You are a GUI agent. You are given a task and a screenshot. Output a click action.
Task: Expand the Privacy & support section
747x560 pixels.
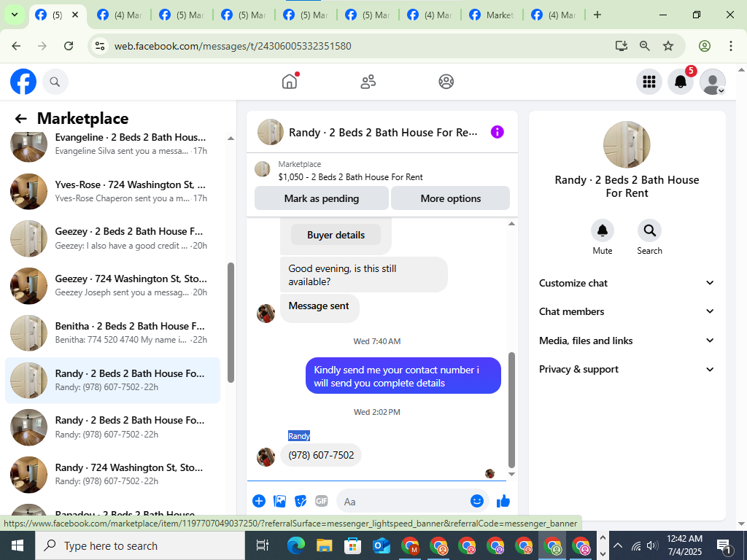pyautogui.click(x=627, y=369)
